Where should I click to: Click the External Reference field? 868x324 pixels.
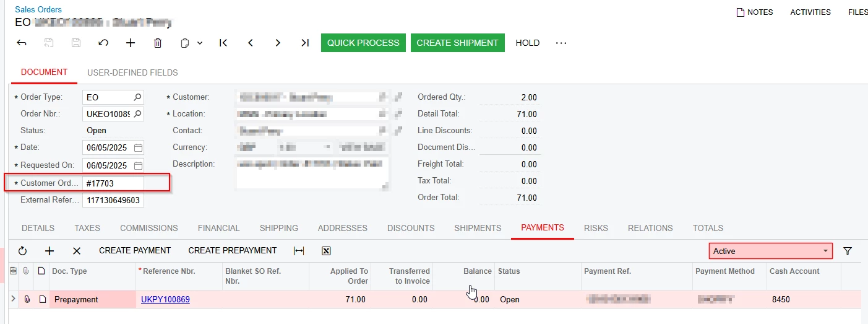113,201
